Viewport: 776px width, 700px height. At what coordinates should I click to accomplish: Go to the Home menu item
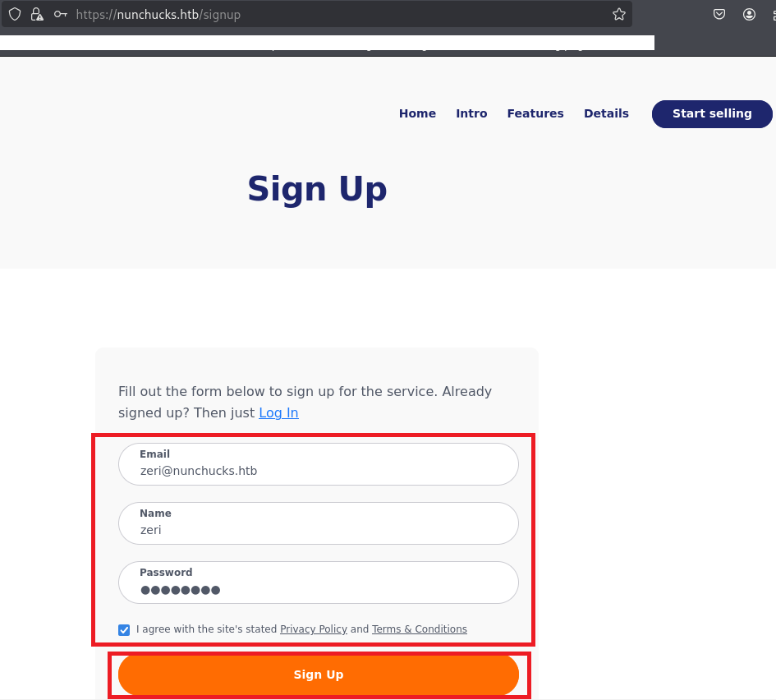(x=417, y=113)
